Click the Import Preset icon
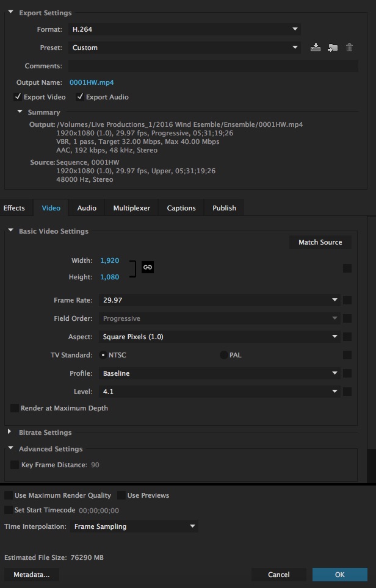Image resolution: width=376 pixels, height=588 pixels. coord(333,48)
